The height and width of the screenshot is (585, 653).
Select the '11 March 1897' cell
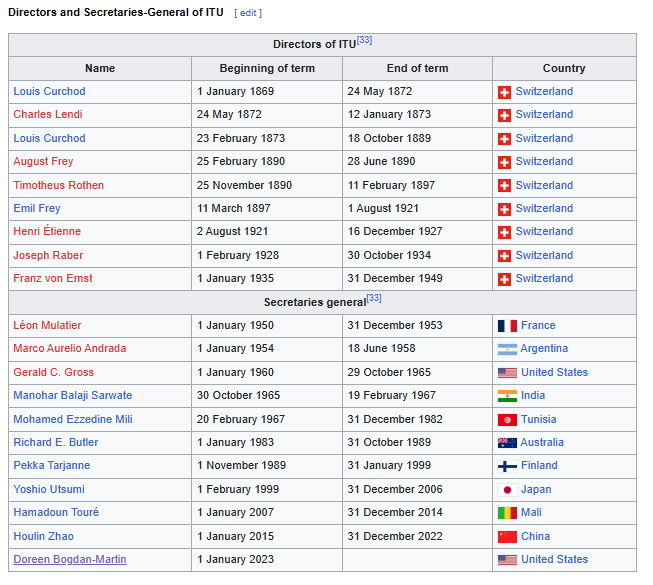(267, 208)
